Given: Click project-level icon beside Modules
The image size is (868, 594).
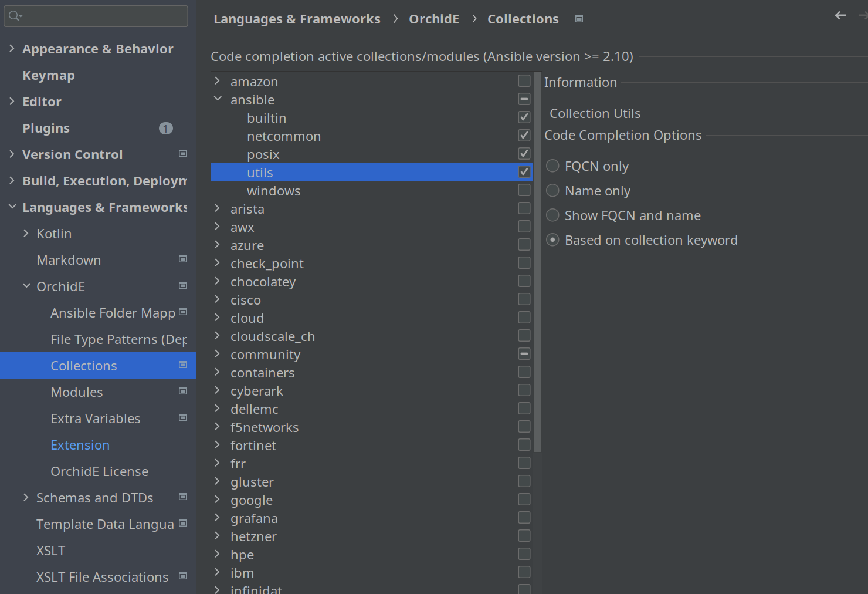Looking at the screenshot, I should coord(182,391).
